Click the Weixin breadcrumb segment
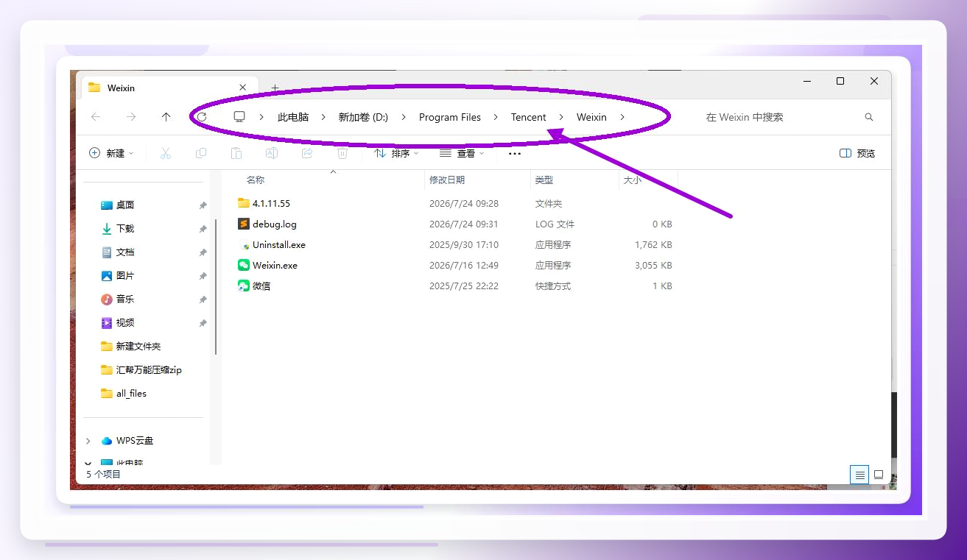967x560 pixels. [591, 117]
